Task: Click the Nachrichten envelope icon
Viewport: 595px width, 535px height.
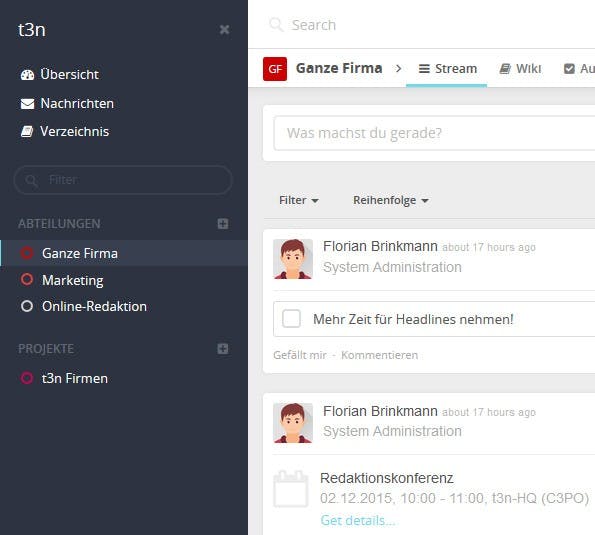Action: coord(27,104)
